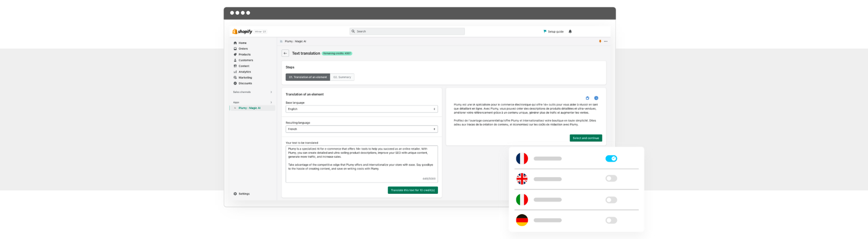The width and height of the screenshot is (868, 239).
Task: Click the Content label in sidebar
Action: [244, 66]
